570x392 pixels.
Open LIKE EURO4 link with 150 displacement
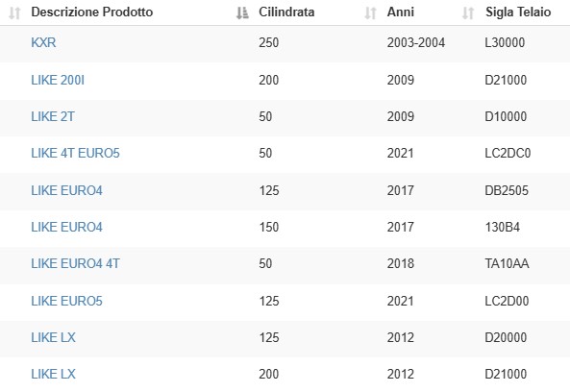tap(67, 227)
